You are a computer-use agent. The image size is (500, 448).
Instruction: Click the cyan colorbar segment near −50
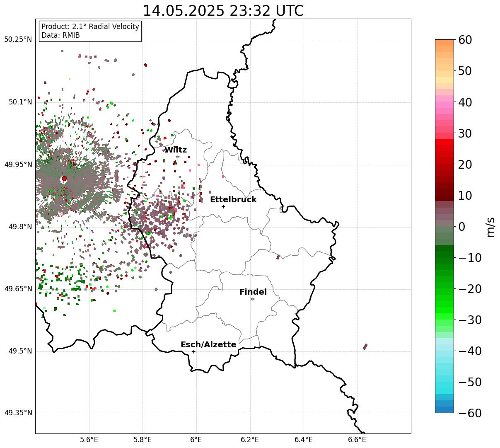pyautogui.click(x=444, y=385)
